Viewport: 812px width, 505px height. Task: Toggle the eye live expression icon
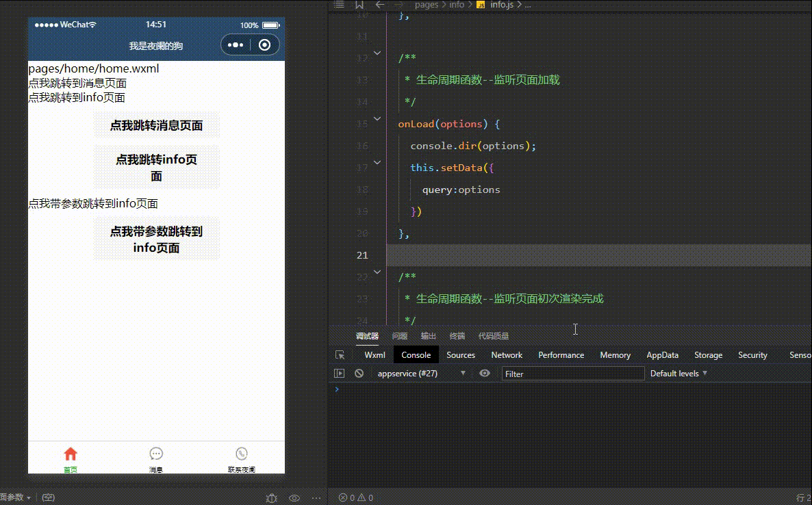[x=485, y=374]
